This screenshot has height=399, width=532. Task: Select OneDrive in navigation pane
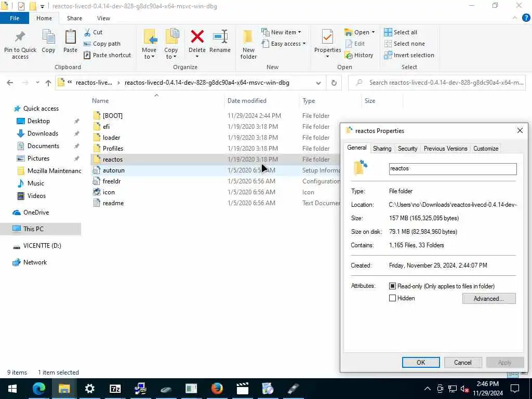click(36, 212)
